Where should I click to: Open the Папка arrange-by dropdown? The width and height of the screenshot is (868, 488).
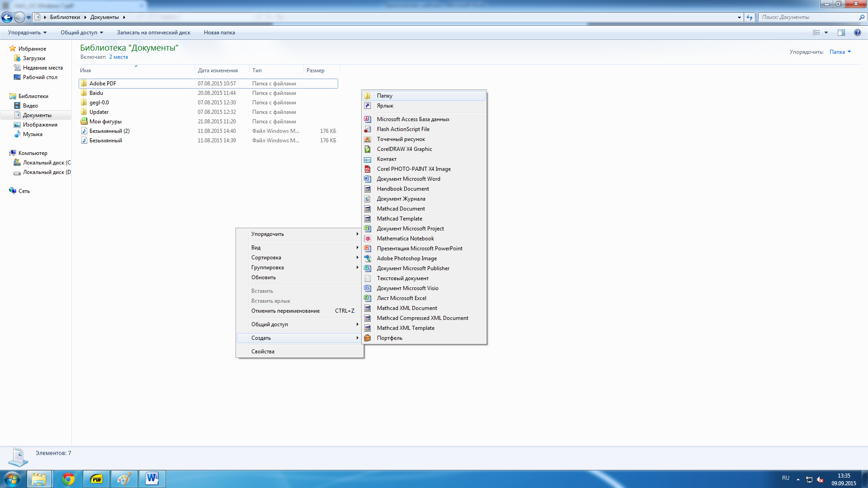[840, 52]
